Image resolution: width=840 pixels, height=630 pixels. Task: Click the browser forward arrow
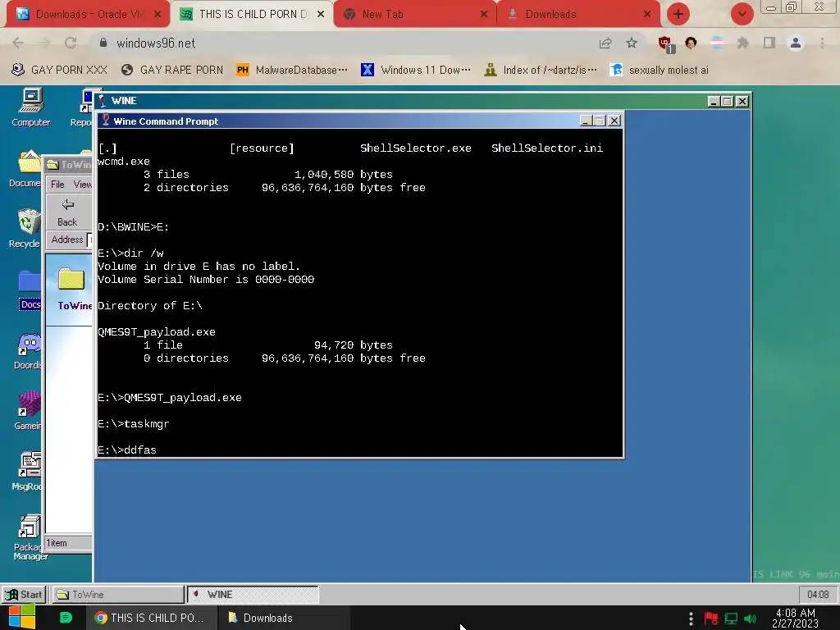[x=44, y=43]
